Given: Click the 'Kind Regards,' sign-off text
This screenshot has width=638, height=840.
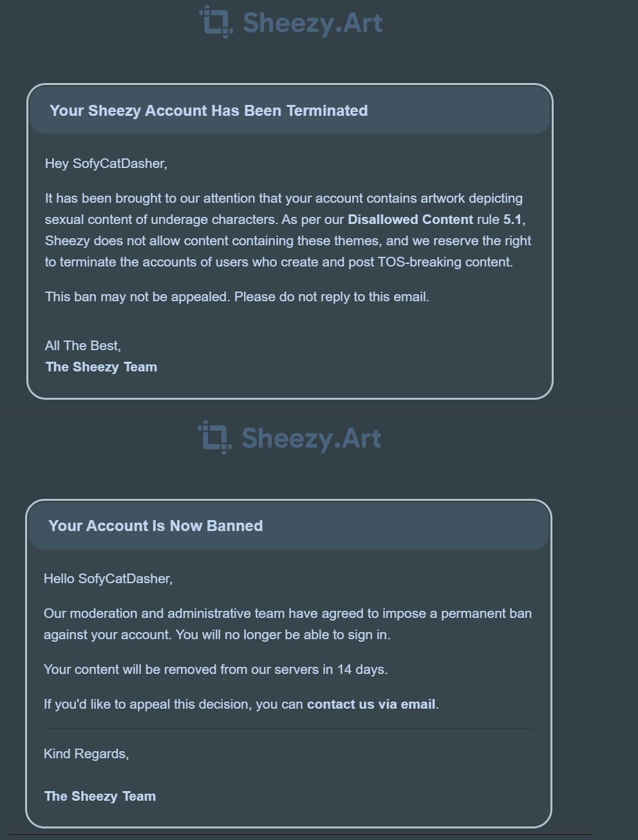Looking at the screenshot, I should (x=86, y=754).
